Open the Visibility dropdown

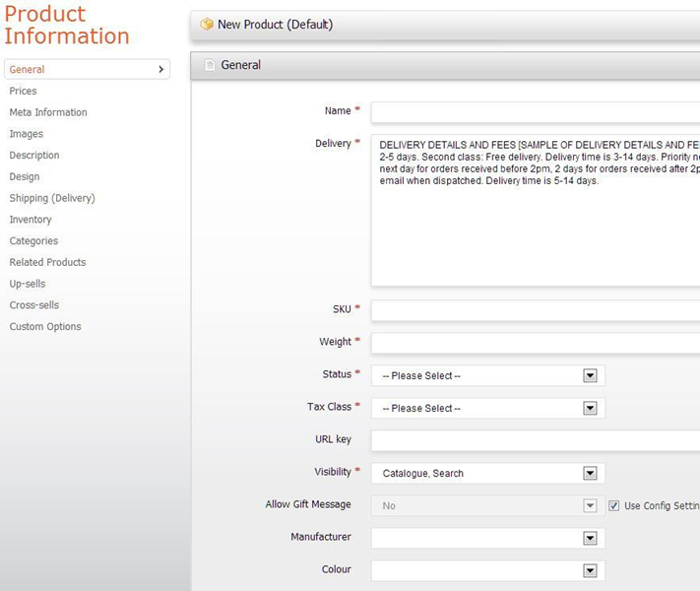[x=590, y=473]
